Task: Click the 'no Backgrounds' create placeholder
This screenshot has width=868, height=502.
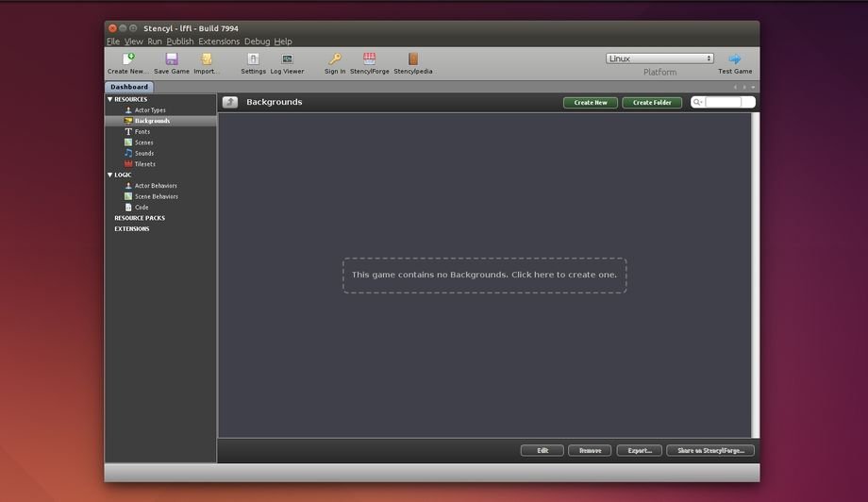Action: pos(484,275)
